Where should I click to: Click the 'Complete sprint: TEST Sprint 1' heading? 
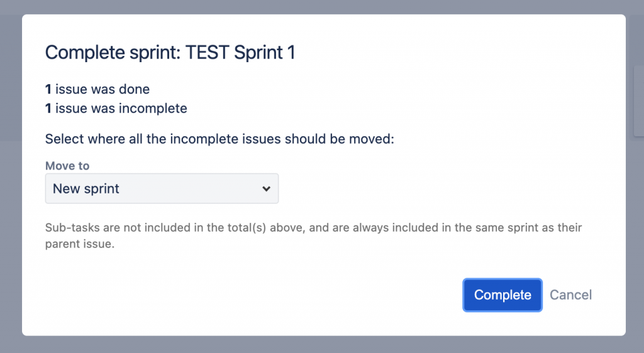coord(170,53)
